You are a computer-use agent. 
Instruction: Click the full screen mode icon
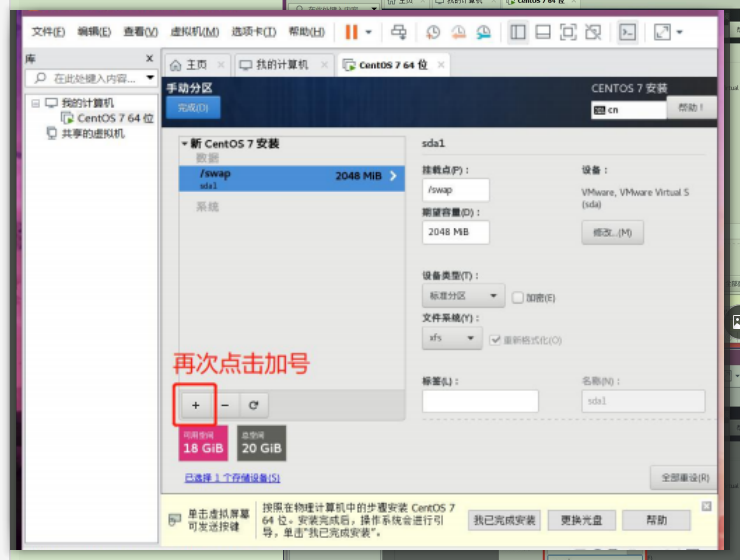(x=568, y=32)
